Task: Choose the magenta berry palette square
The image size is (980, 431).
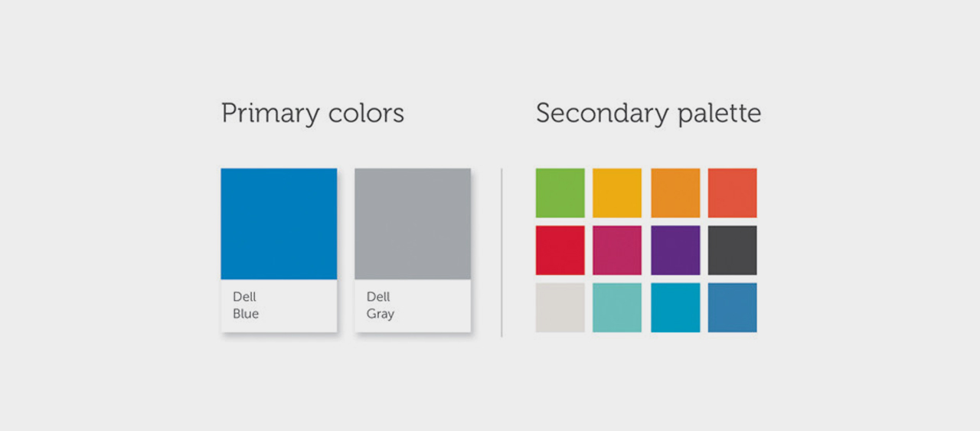Action: click(x=617, y=250)
